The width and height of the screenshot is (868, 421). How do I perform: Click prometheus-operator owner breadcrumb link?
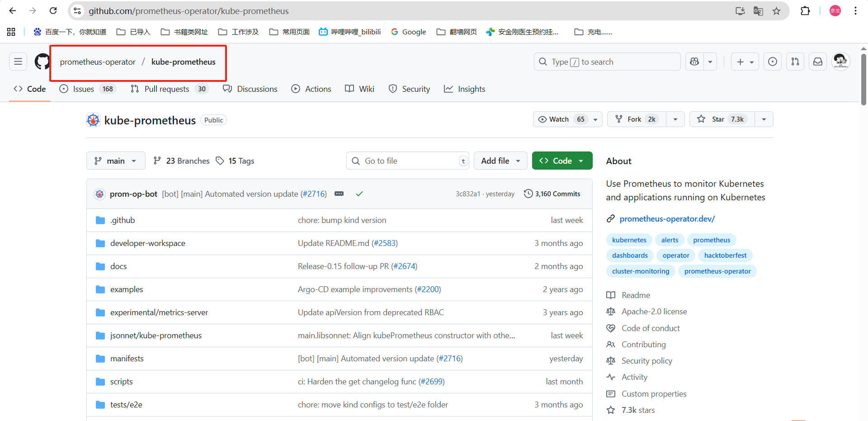click(98, 62)
